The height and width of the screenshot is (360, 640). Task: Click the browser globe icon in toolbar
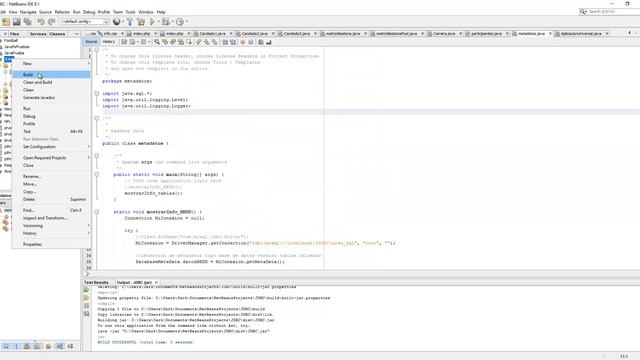click(x=117, y=22)
